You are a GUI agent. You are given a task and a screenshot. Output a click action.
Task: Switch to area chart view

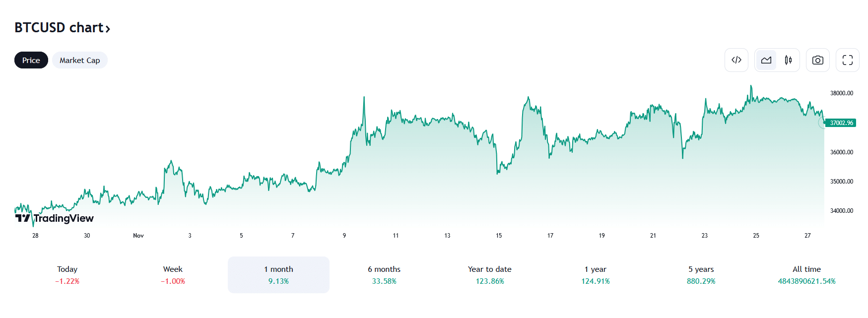tap(766, 60)
